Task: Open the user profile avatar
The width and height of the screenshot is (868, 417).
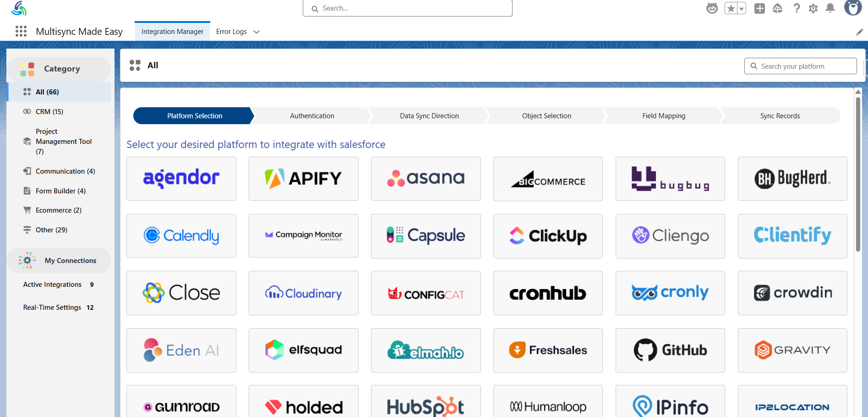Action: (x=853, y=8)
